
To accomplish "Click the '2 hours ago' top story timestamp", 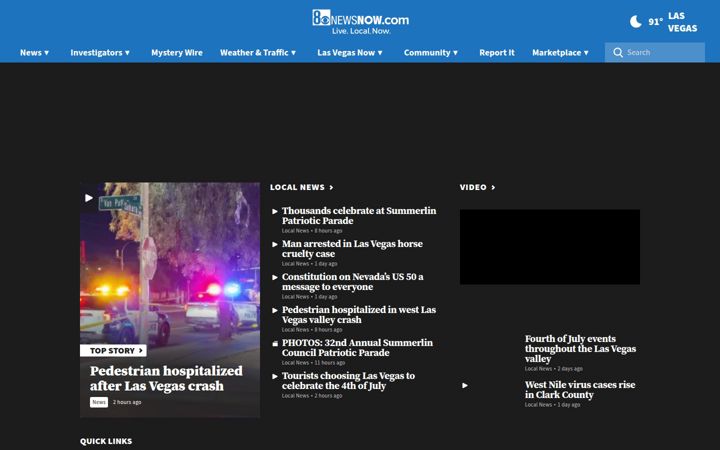I will coord(127,402).
